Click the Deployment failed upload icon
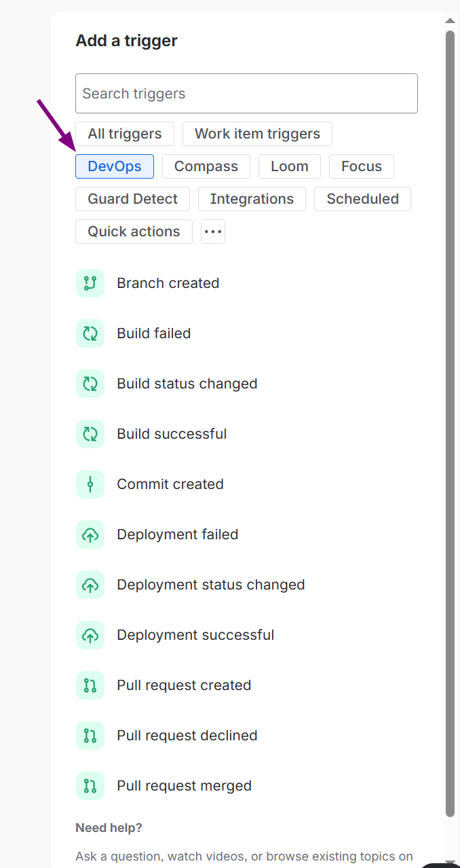This screenshot has width=460, height=868. point(90,535)
